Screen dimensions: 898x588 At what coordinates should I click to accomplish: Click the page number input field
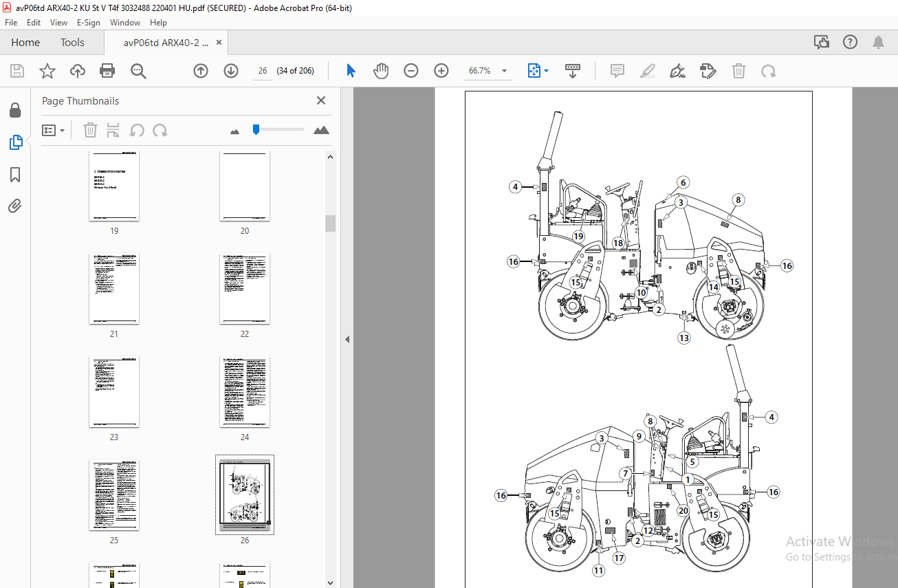click(x=262, y=71)
